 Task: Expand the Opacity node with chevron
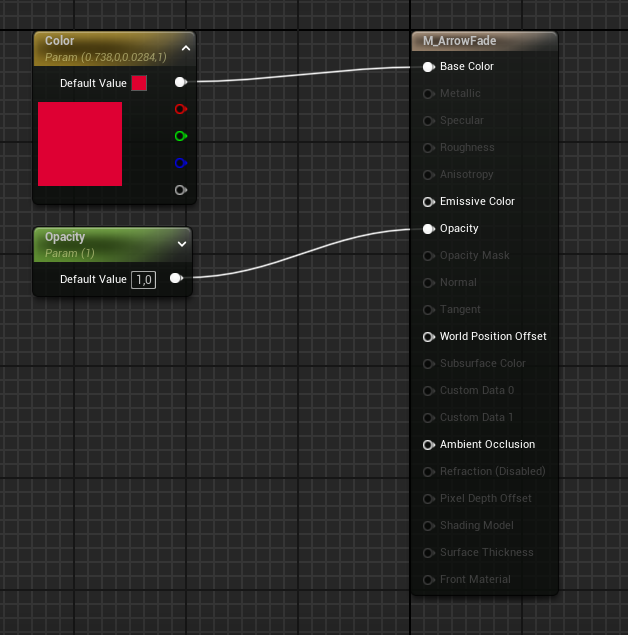(x=181, y=243)
